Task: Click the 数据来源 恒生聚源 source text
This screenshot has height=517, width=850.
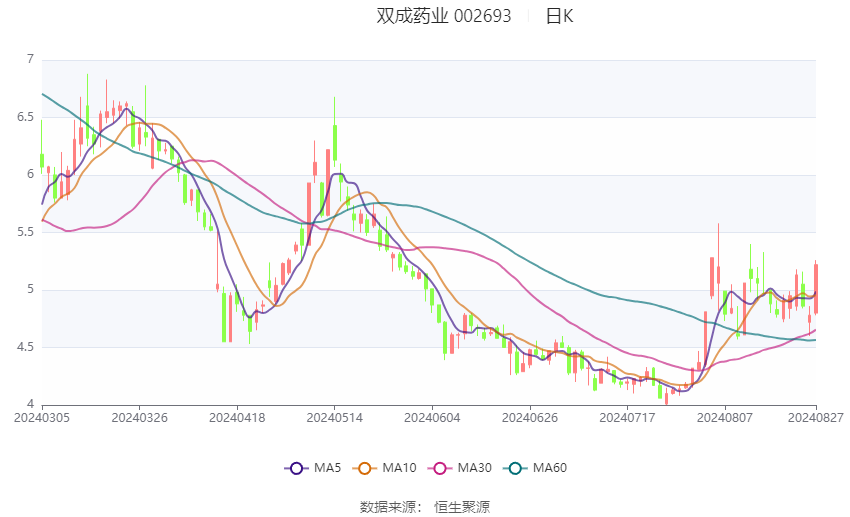Action: 425,507
